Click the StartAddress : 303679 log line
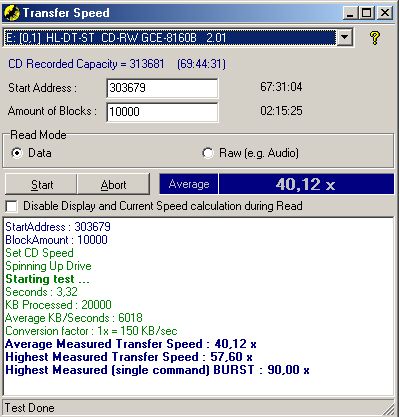Viewport: 399px width, 417px height. [x=58, y=227]
